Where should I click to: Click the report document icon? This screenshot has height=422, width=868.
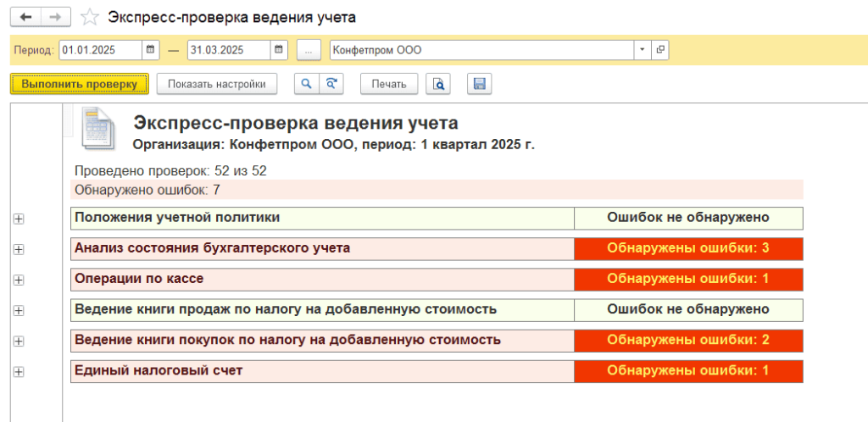(98, 129)
